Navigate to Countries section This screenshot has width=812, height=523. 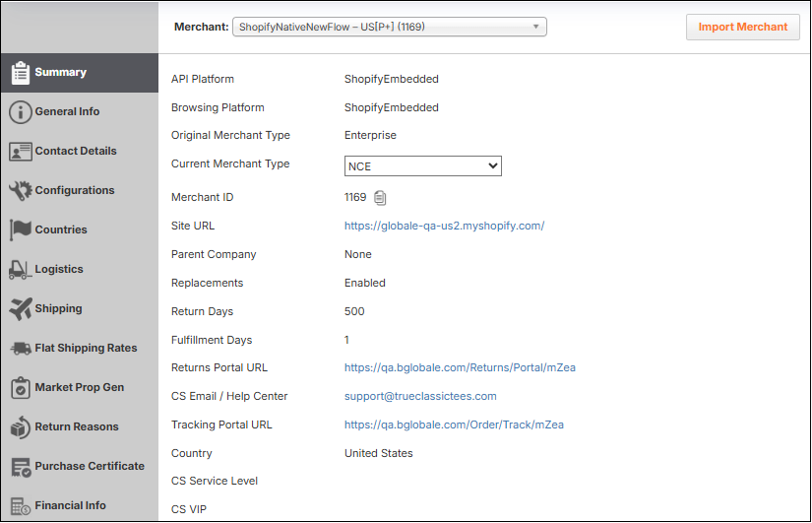(x=80, y=230)
